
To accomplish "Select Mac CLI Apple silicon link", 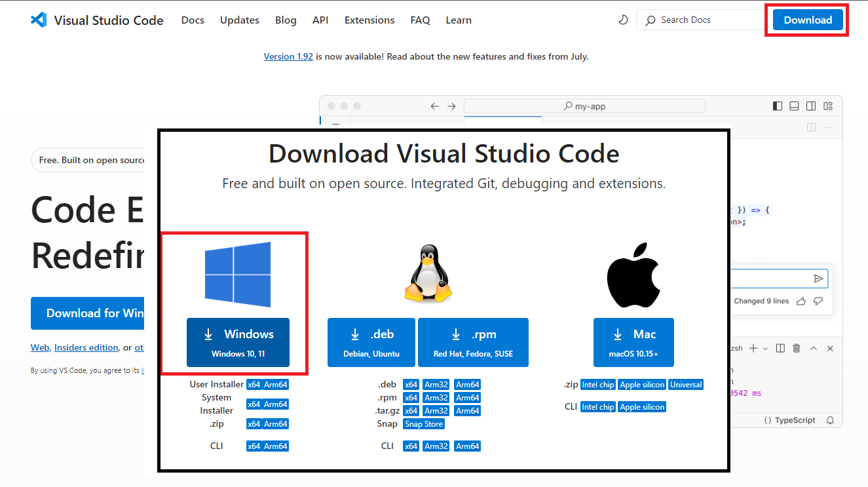I will [642, 407].
